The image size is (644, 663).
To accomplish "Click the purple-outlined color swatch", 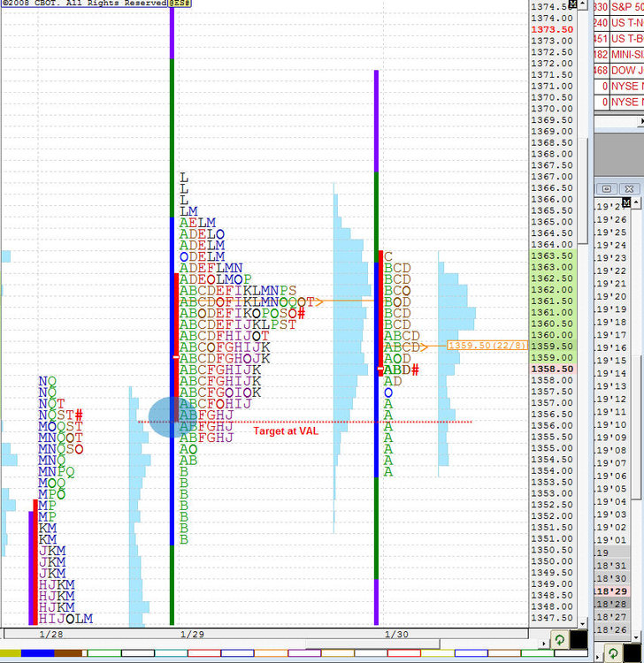I will click(304, 653).
